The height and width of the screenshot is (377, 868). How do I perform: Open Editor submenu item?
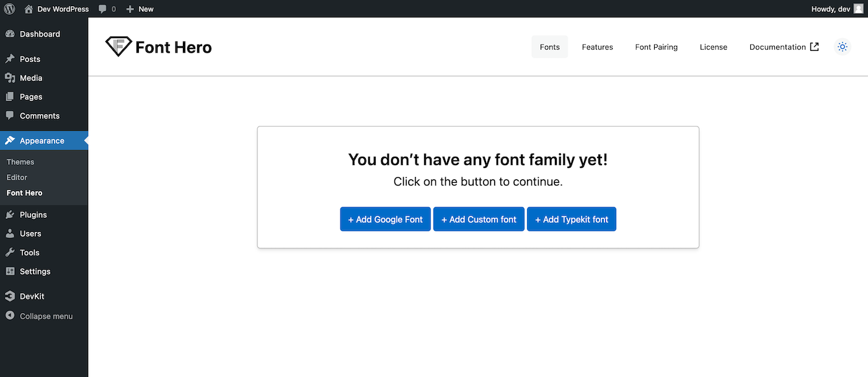pos(17,177)
